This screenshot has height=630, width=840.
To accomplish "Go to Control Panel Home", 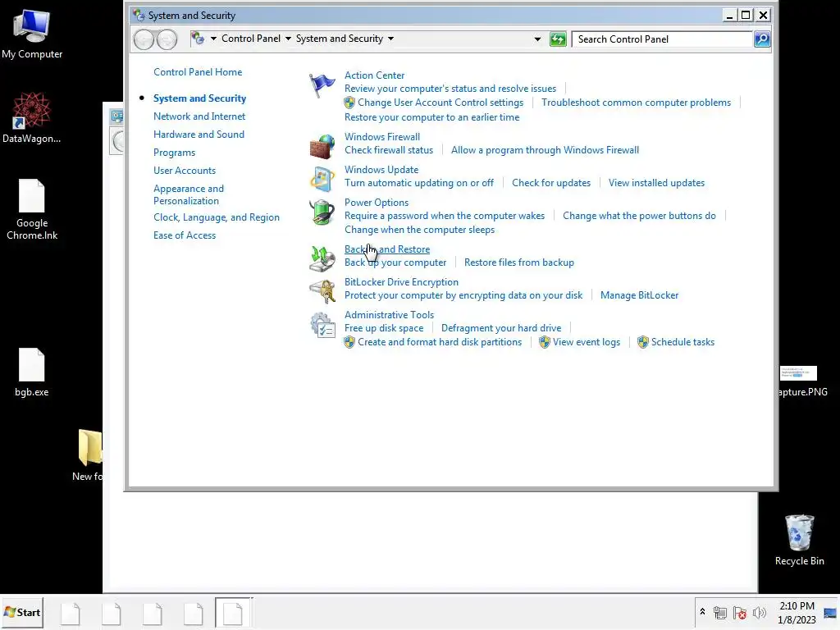I will click(x=198, y=72).
